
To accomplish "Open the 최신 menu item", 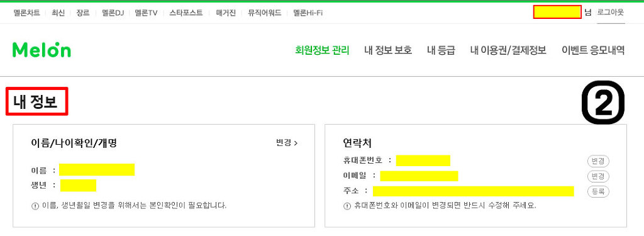I will [58, 13].
